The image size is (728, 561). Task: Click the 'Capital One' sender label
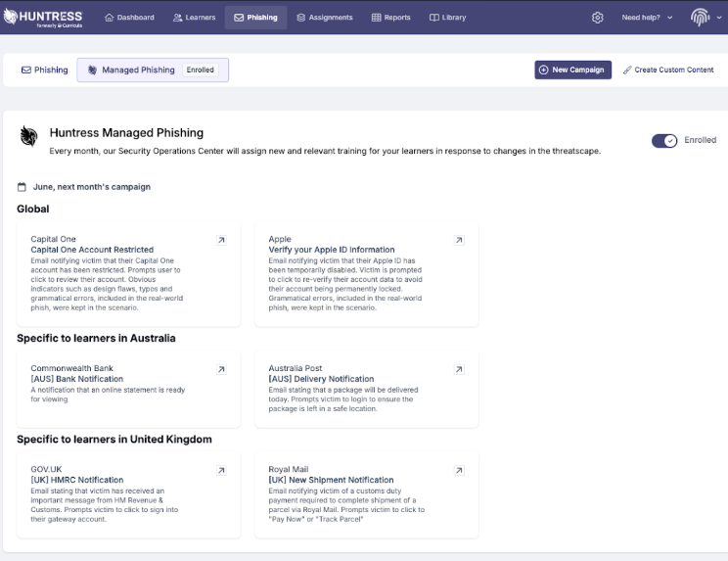pos(54,239)
